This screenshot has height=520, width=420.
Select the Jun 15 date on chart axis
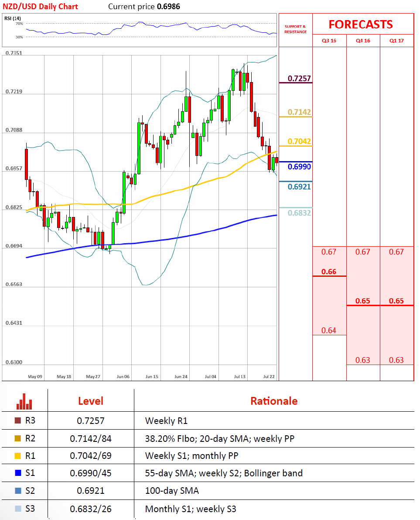(x=152, y=376)
